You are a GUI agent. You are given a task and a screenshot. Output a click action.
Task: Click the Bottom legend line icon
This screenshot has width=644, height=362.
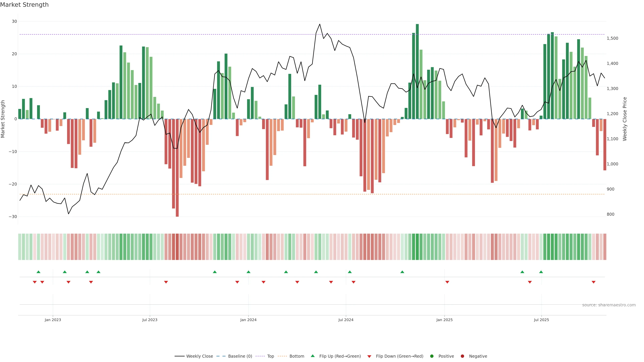pyautogui.click(x=282, y=356)
